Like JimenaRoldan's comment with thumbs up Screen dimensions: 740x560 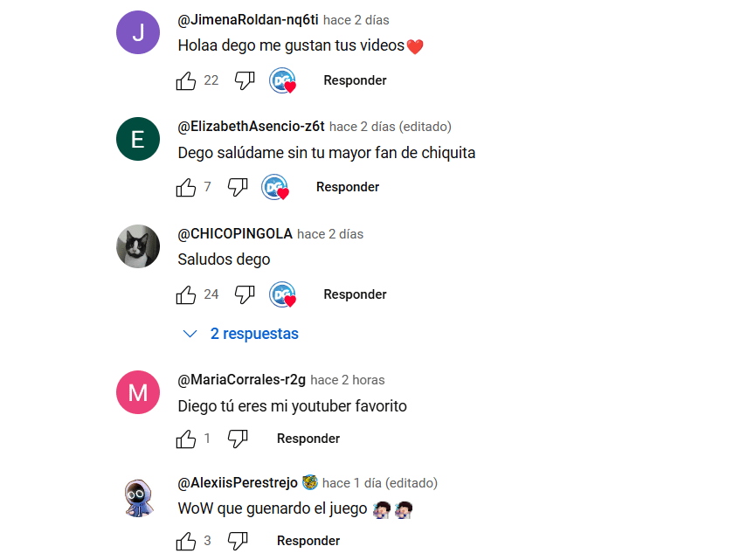186,80
